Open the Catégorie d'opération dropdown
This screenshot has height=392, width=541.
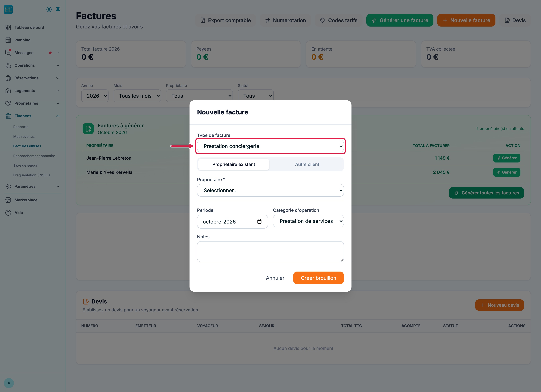coord(308,221)
